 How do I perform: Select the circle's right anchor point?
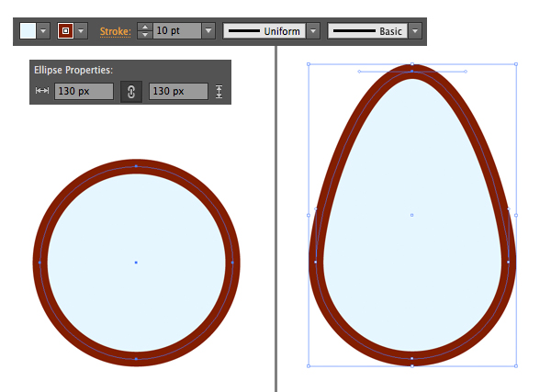[x=232, y=263]
